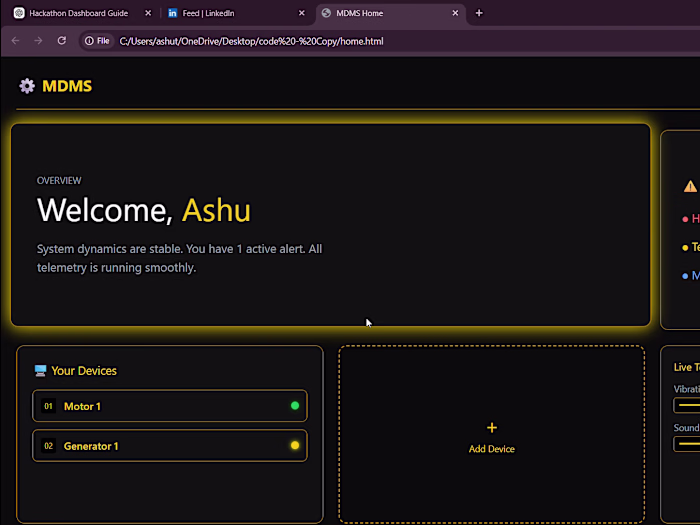700x525 pixels.
Task: Close the Hackathon Dashboard Guide tab
Action: [x=148, y=13]
